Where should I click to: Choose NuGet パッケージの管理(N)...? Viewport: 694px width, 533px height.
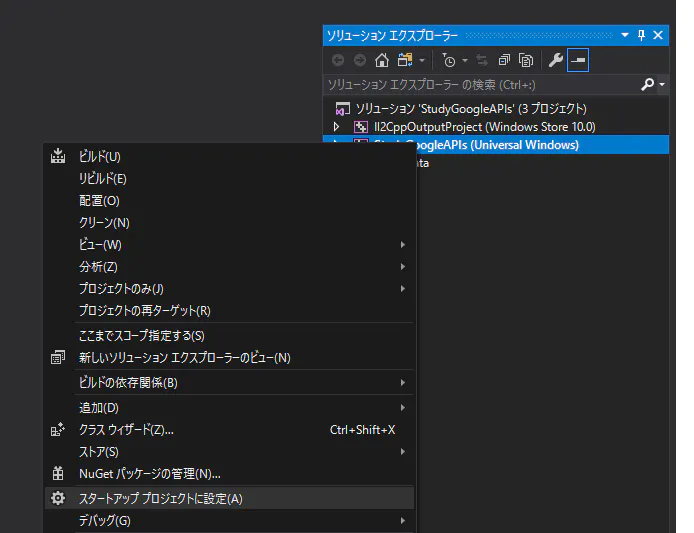pos(229,474)
